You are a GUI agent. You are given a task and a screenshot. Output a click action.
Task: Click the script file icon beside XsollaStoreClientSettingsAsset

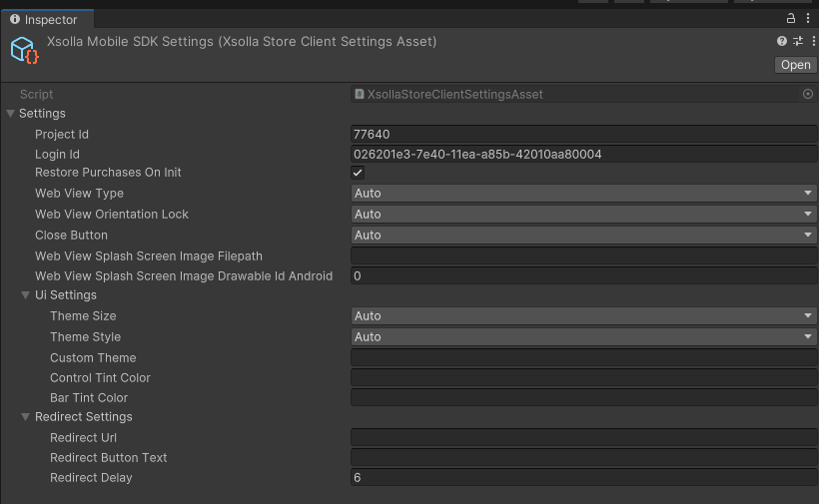[x=359, y=94]
